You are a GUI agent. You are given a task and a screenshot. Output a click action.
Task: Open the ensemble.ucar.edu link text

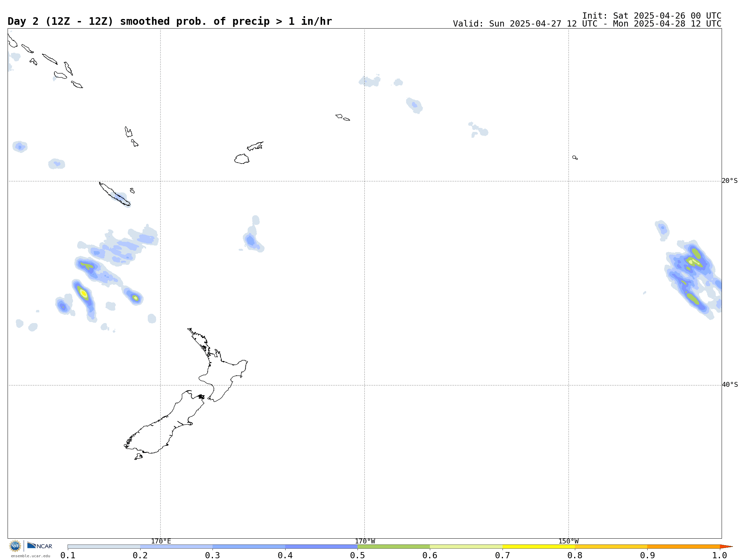click(x=30, y=556)
